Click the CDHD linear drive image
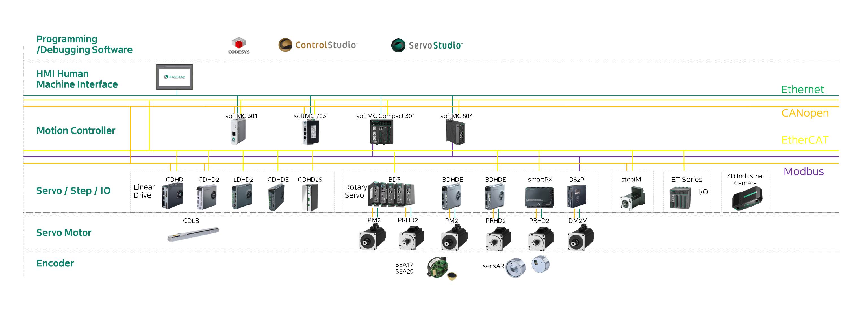The height and width of the screenshot is (315, 868). tap(173, 196)
